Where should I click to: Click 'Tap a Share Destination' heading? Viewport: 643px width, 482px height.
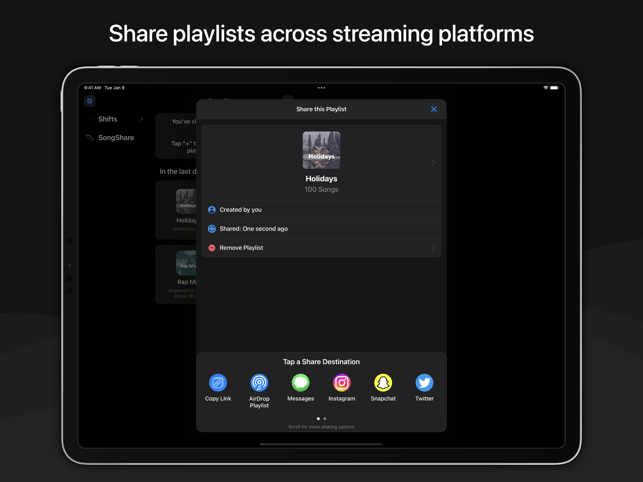[x=322, y=362]
